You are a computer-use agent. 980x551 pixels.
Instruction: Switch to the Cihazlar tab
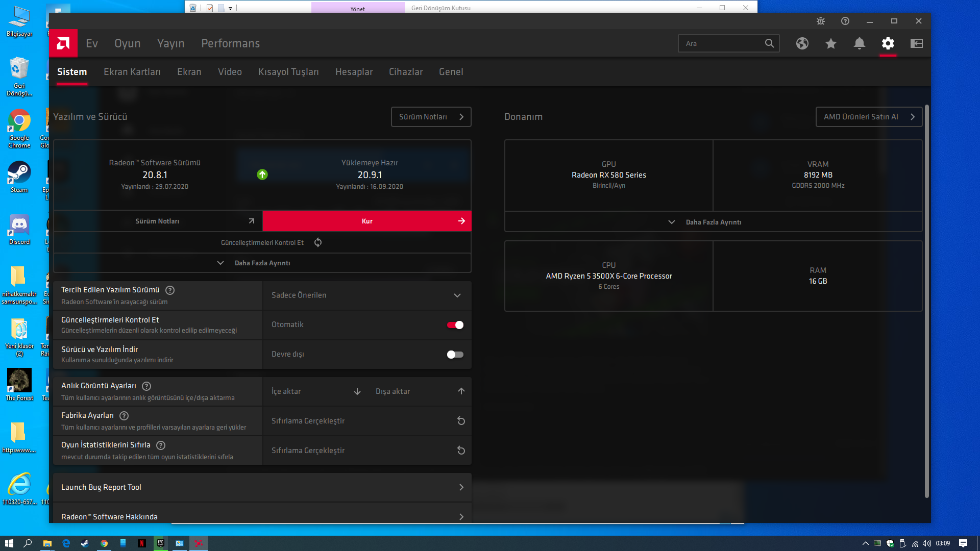tap(406, 72)
